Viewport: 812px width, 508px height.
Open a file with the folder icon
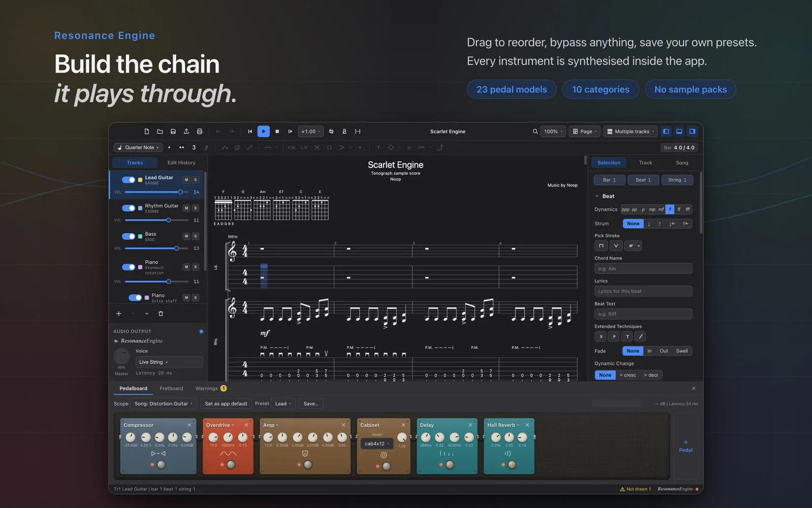[160, 132]
